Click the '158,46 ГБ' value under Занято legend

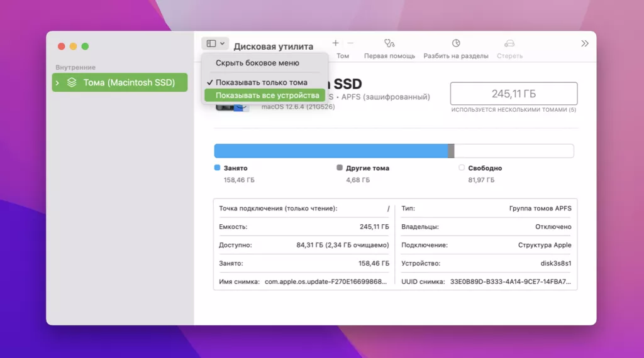pyautogui.click(x=239, y=180)
